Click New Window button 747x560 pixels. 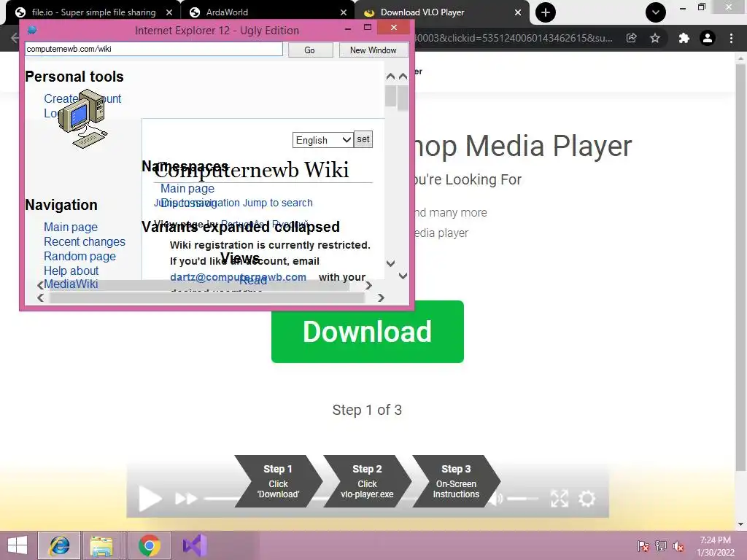[x=373, y=50]
